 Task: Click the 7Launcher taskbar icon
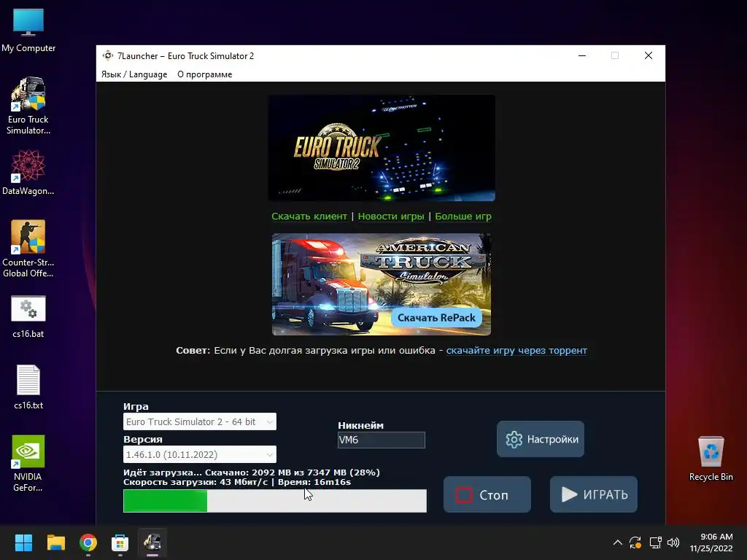pyautogui.click(x=152, y=542)
